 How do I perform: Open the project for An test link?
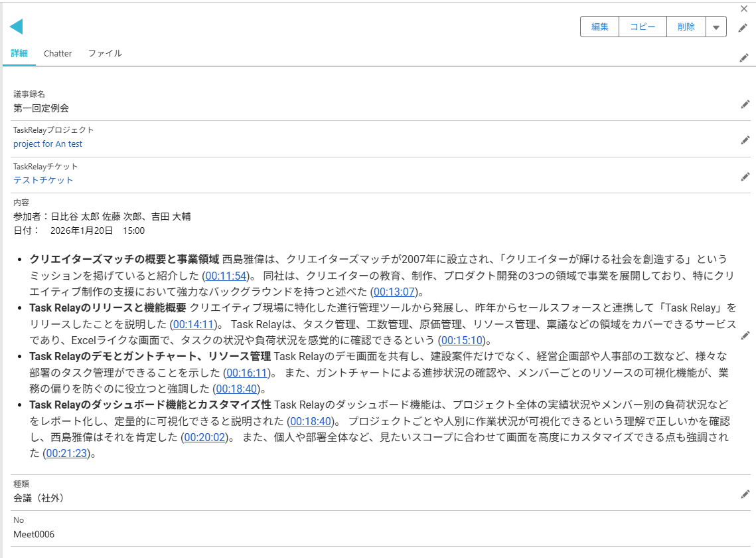coord(48,144)
